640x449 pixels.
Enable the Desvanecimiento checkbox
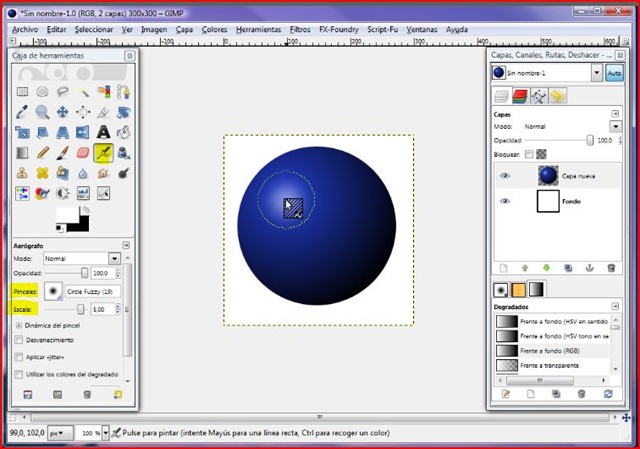click(20, 340)
